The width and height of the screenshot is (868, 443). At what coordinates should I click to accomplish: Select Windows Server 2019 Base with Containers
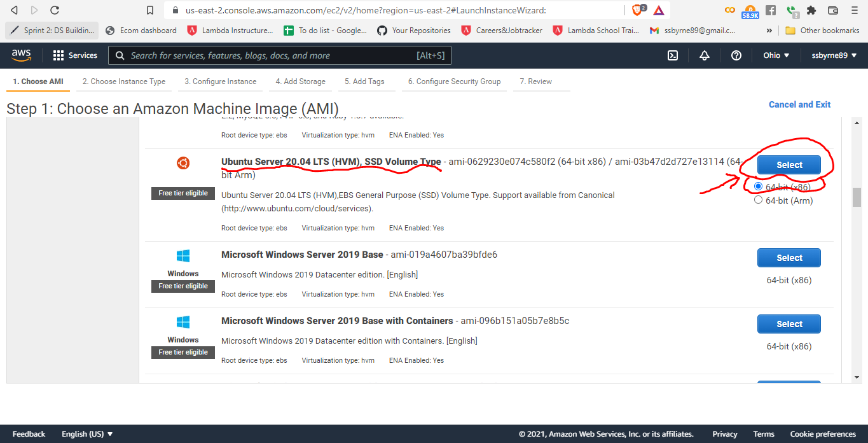click(789, 324)
